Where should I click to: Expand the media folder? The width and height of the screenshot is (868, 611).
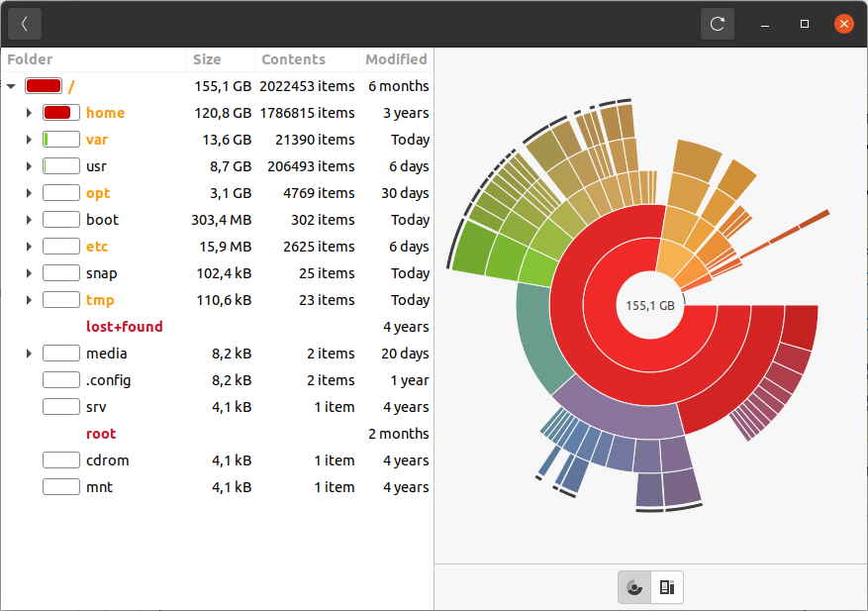29,353
